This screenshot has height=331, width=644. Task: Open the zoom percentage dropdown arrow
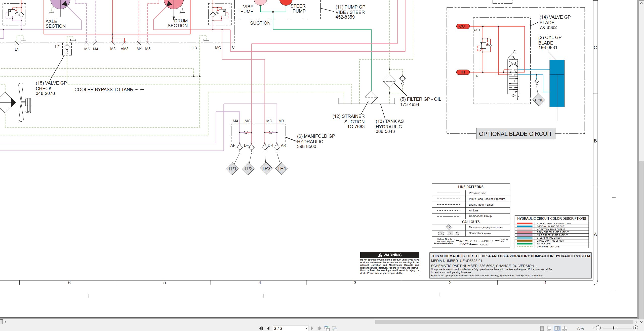pyautogui.click(x=593, y=328)
